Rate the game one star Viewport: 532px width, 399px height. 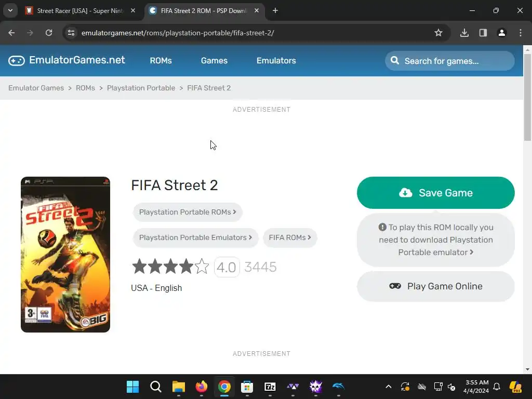tap(139, 267)
